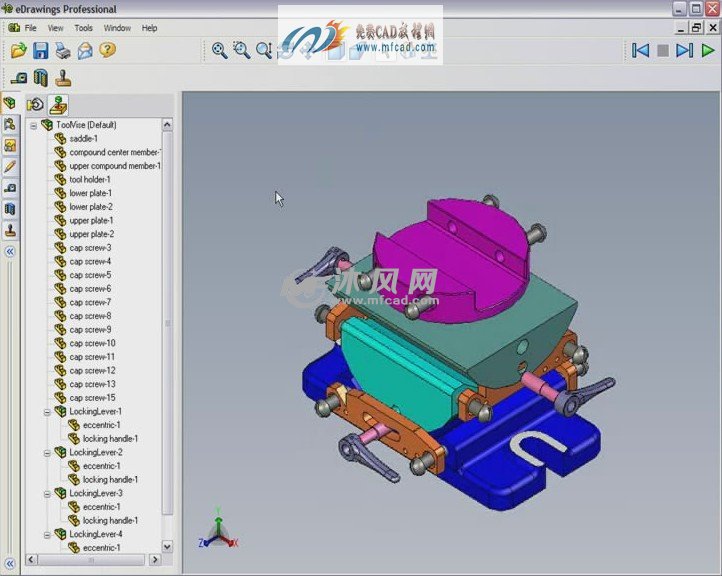
Task: Open the Cross Section sidebar icon
Action: point(10,209)
